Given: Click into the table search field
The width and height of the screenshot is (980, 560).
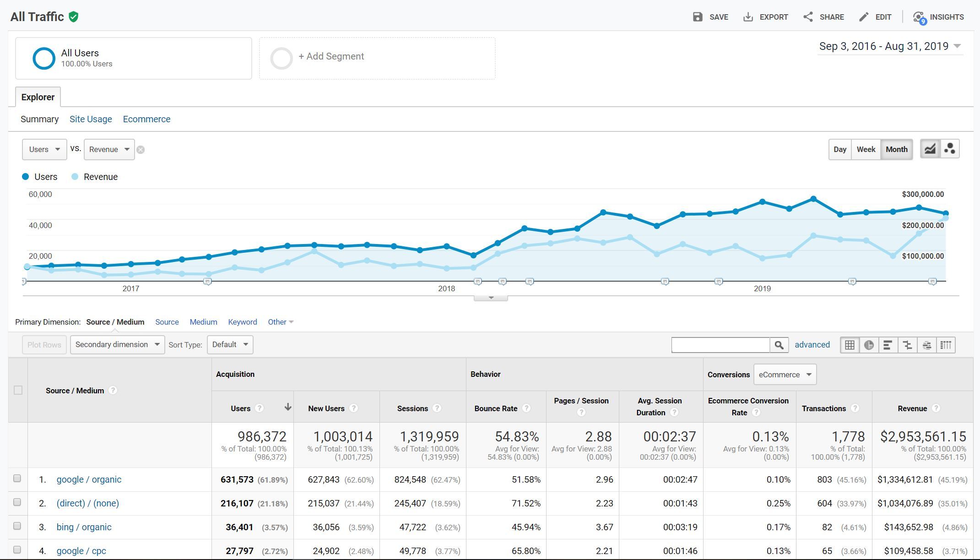Looking at the screenshot, I should 720,345.
